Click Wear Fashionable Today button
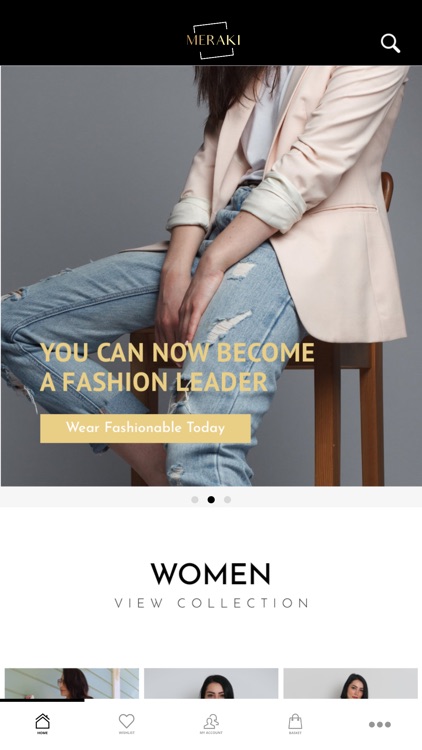 [x=145, y=428]
